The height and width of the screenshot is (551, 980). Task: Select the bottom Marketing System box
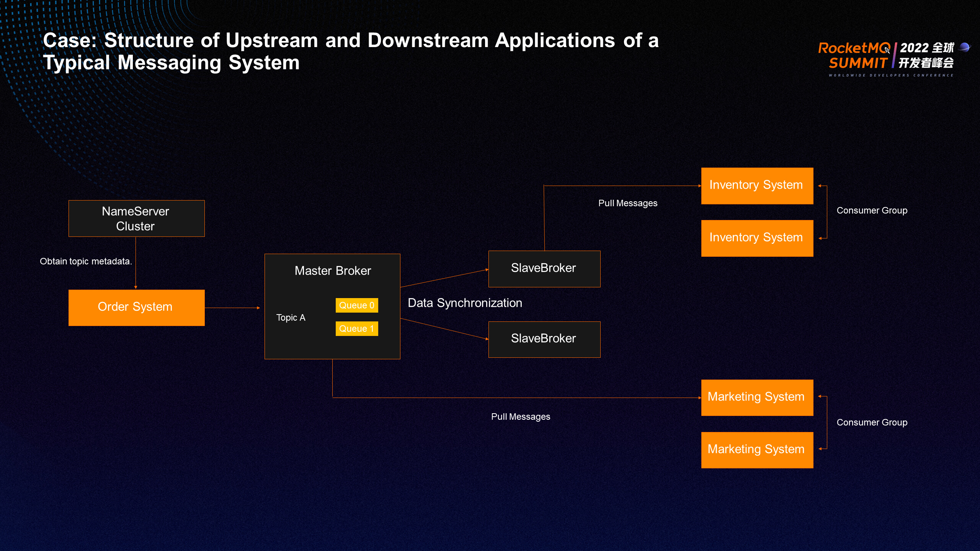pyautogui.click(x=757, y=450)
